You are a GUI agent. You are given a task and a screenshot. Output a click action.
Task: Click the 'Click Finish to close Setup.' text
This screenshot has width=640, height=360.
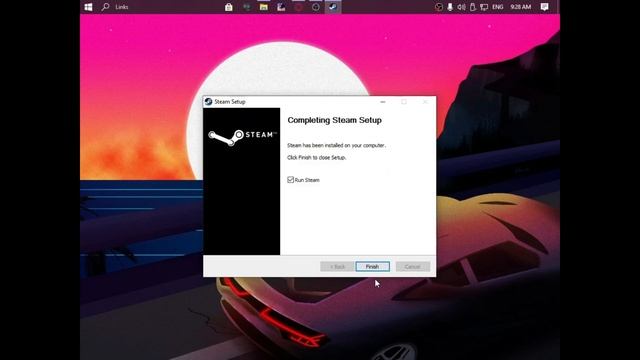(x=317, y=158)
